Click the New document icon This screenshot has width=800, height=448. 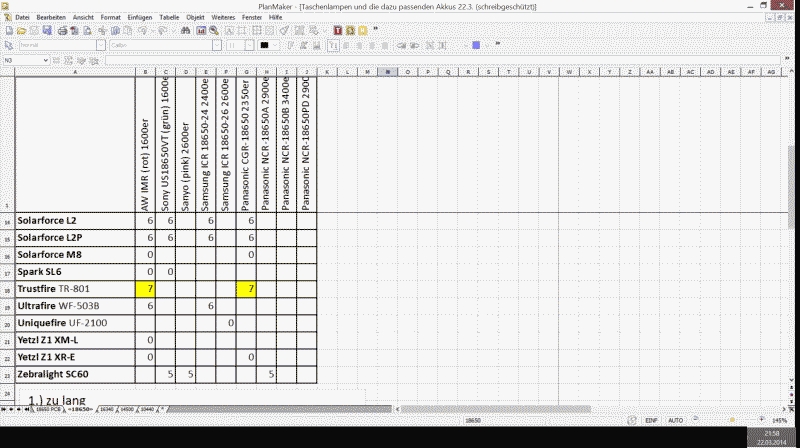pos(9,31)
